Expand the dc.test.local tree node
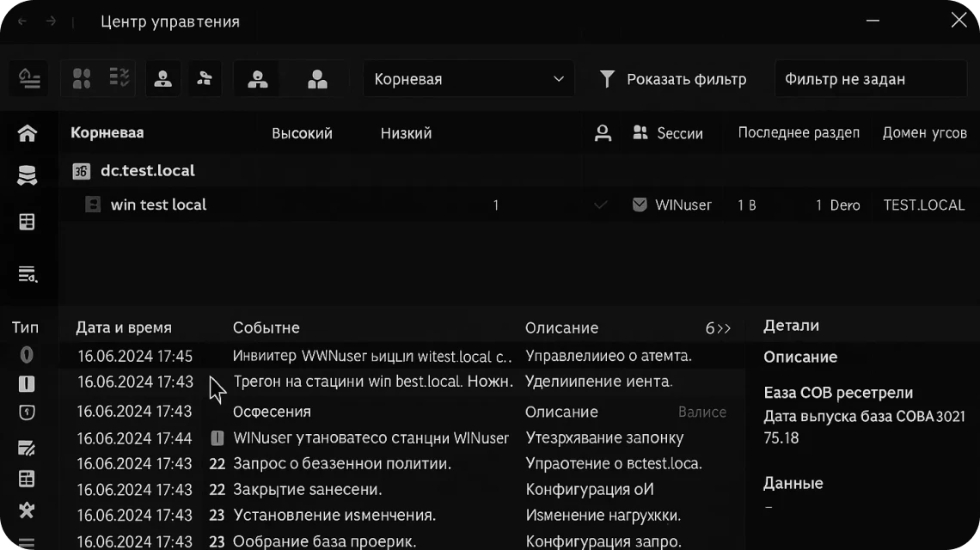Screen dimensions: 980x550 click(x=81, y=171)
